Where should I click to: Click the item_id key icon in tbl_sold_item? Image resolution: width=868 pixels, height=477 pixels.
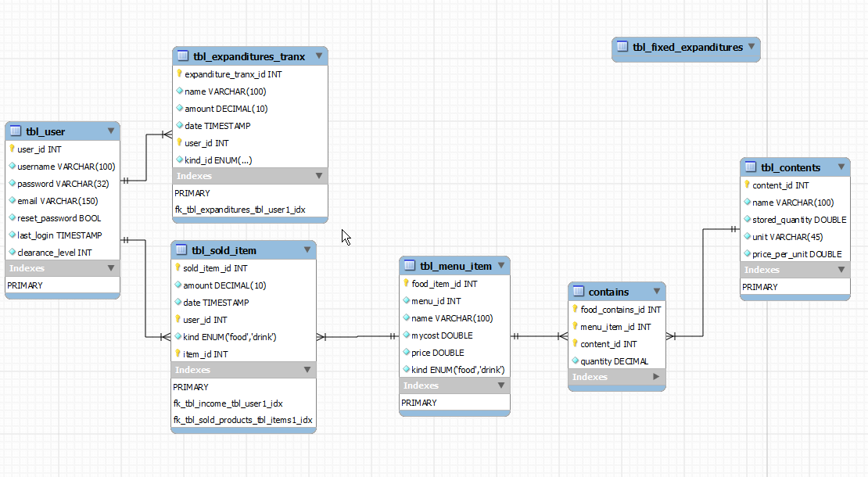178,353
